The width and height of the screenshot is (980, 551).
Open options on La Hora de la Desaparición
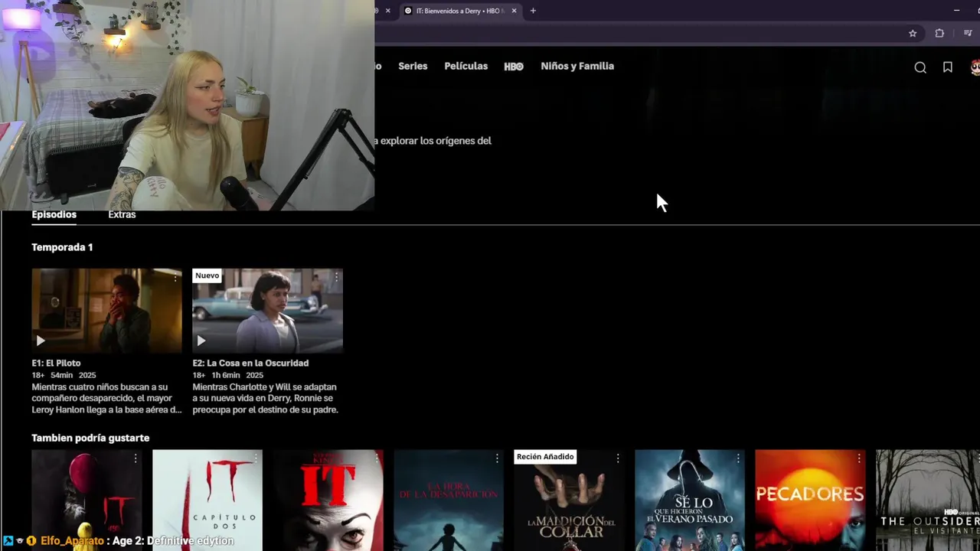coord(497,458)
